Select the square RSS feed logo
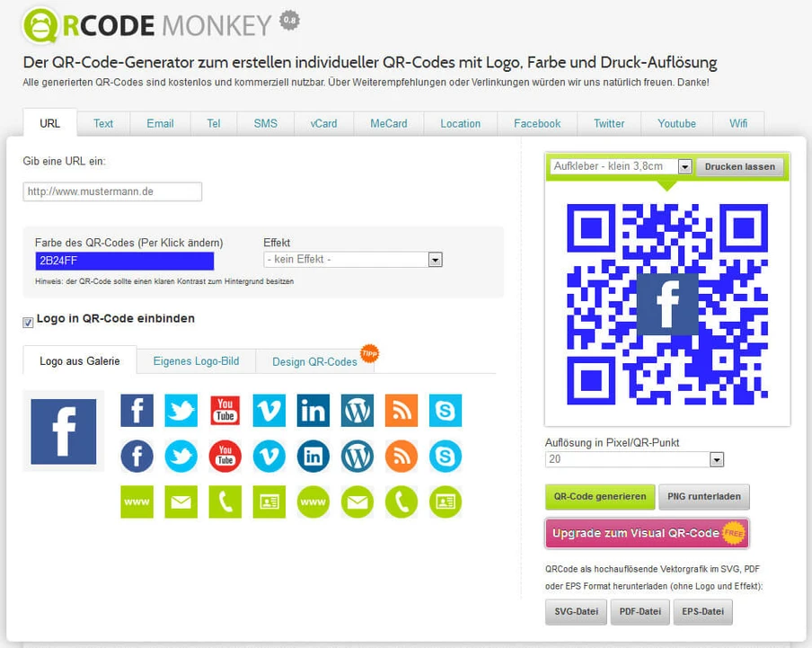812x648 pixels. [402, 411]
